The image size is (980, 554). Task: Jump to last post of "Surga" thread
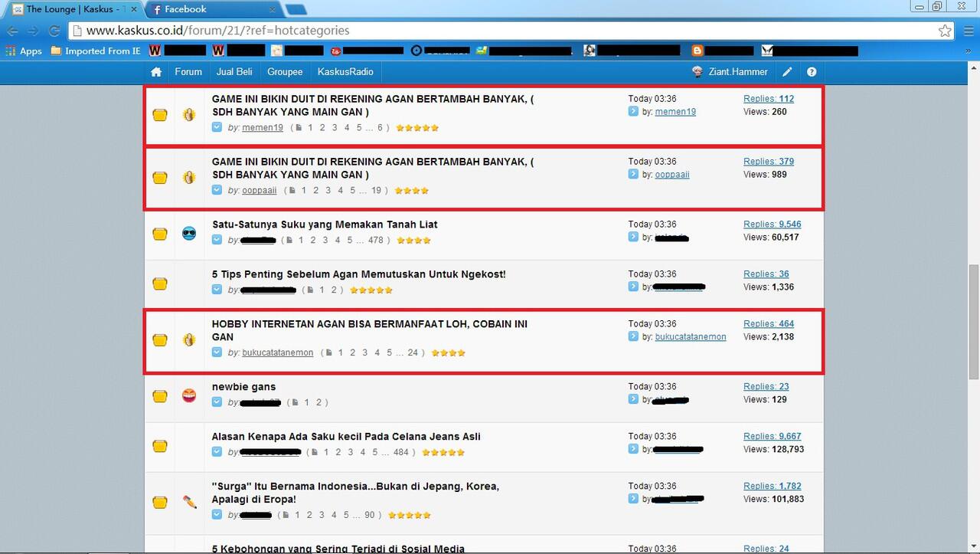(633, 499)
